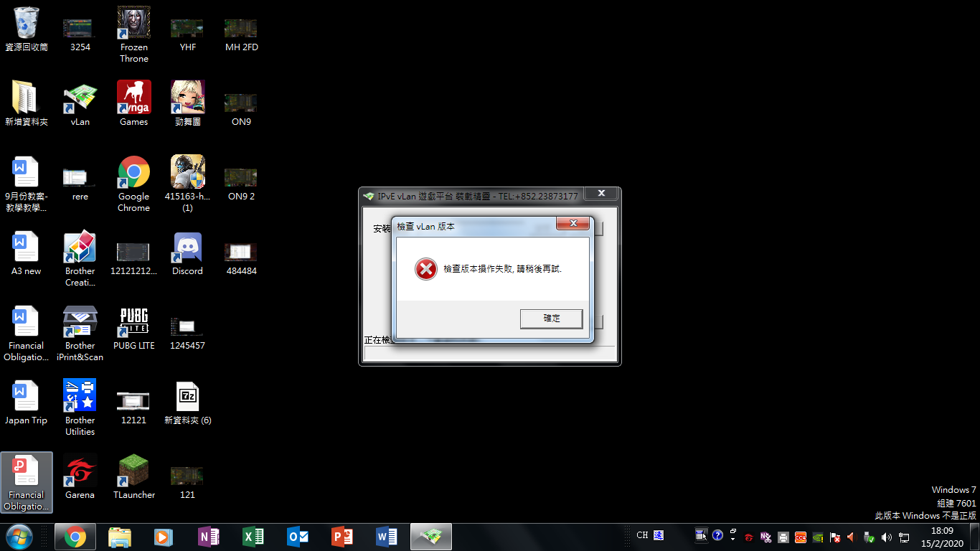Click the printer tray icon
This screenshot has width=980, height=551.
pyautogui.click(x=783, y=537)
